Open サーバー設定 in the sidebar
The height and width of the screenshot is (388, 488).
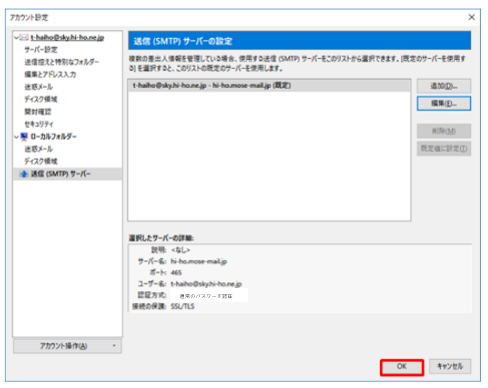coord(41,50)
